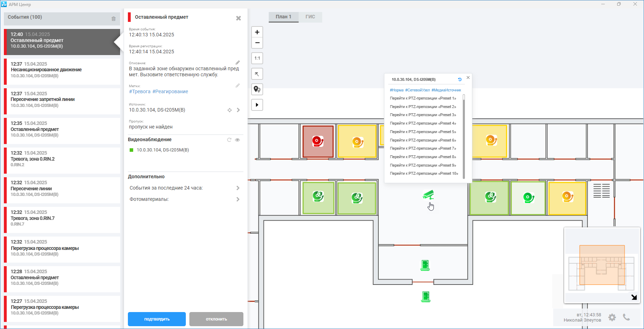This screenshot has width=644, height=329.
Task: Expand the play arrow panel button
Action: [x=257, y=105]
